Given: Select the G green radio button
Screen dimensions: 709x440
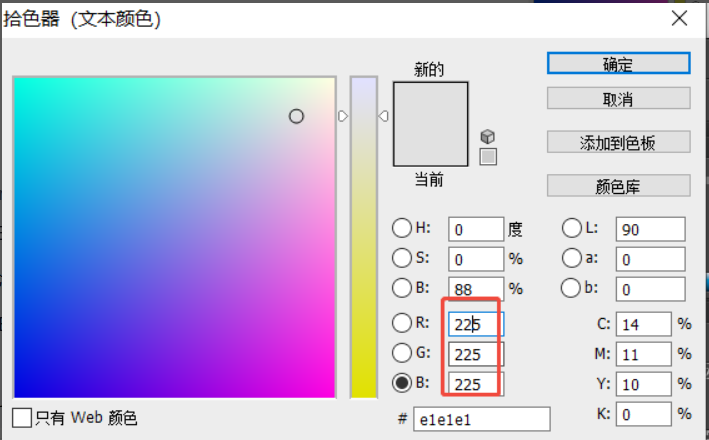Looking at the screenshot, I should click(x=402, y=353).
